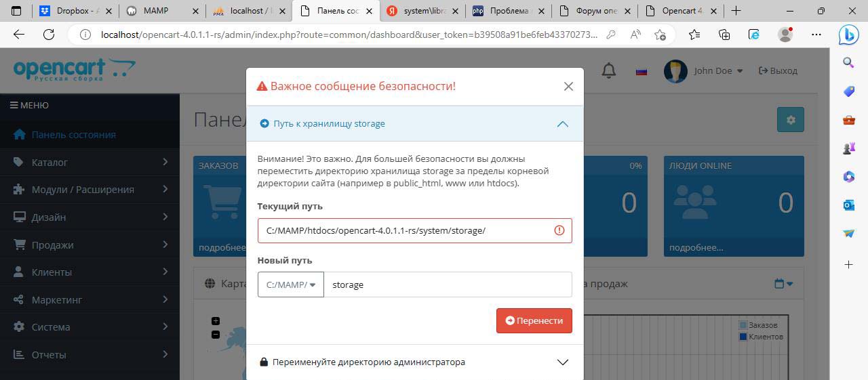Collapse the storage path section chevron
Viewport: 868px width, 380px height.
click(x=562, y=124)
